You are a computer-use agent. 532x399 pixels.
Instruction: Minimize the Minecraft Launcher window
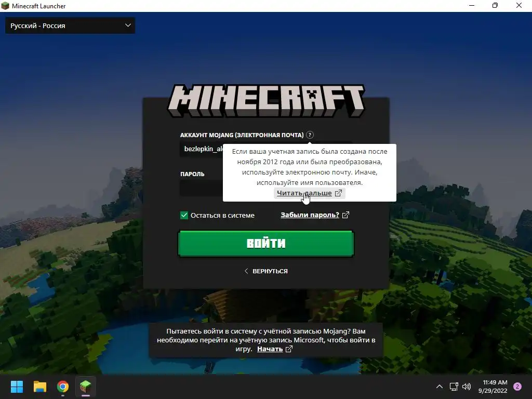tap(472, 5)
